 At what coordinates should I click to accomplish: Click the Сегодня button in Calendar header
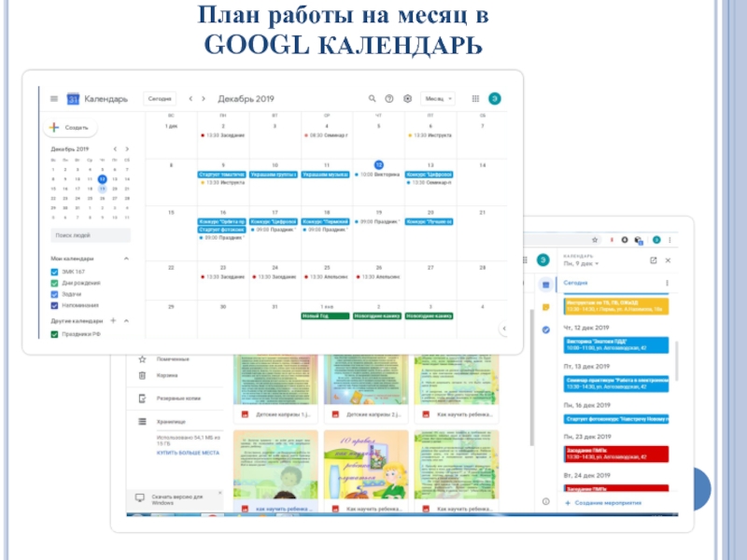pyautogui.click(x=159, y=98)
